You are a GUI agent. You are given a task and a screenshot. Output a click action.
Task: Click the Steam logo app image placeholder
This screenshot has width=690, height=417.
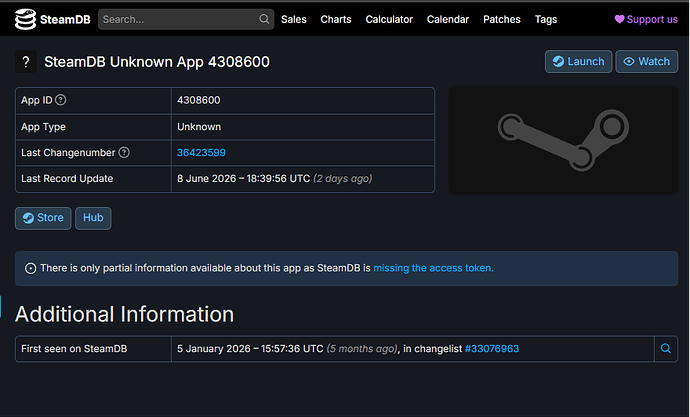pyautogui.click(x=563, y=140)
